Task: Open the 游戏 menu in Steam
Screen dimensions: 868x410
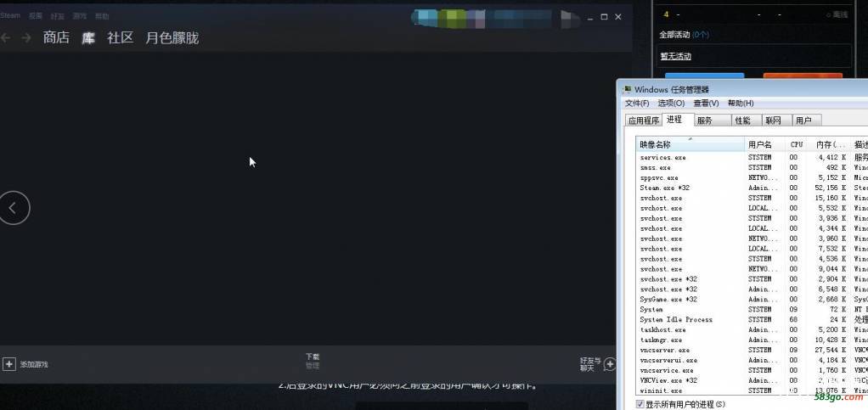Action: pos(80,16)
